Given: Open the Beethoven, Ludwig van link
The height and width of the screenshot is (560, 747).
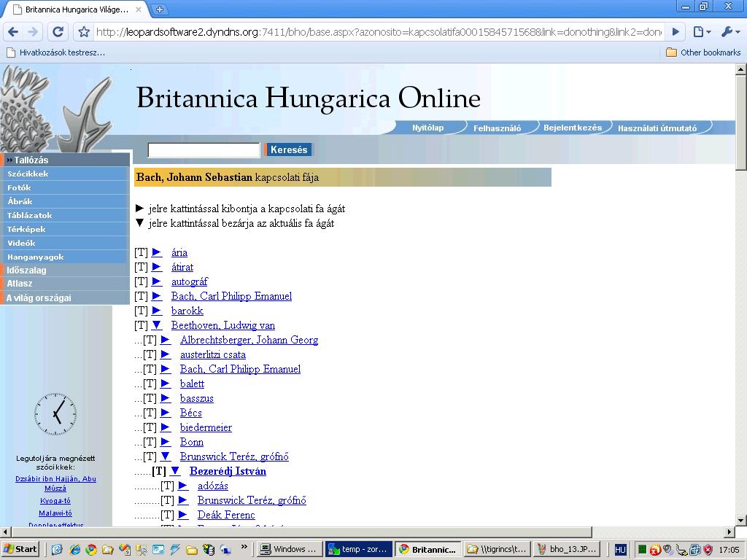Looking at the screenshot, I should 223,326.
